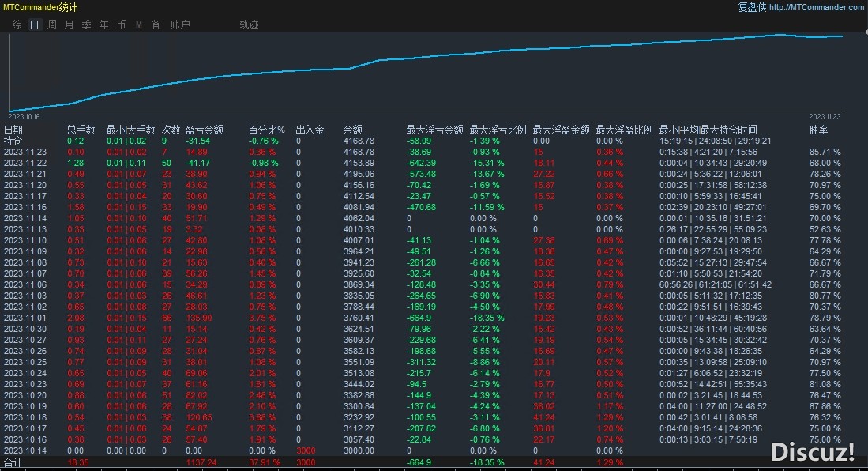Image resolution: width=868 pixels, height=471 pixels.
Task: Switch to the 月 monthly tab
Action: 69,24
